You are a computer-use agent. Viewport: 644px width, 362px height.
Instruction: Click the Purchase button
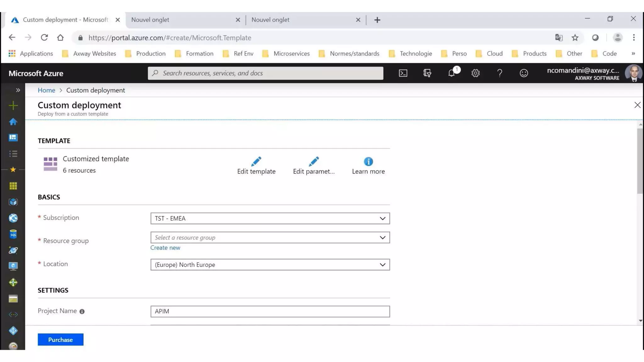60,340
